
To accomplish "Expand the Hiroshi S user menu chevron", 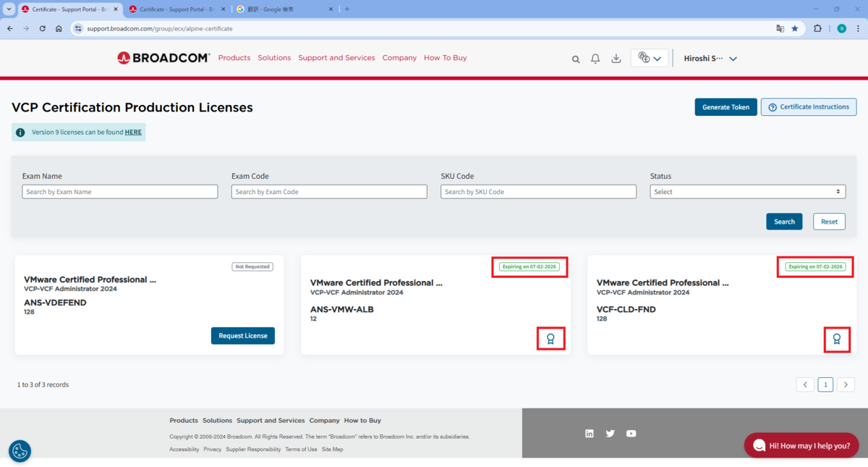I will 733,59.
